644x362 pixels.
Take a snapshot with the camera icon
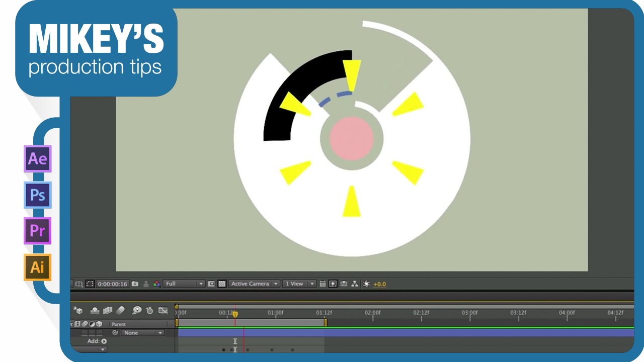(135, 284)
